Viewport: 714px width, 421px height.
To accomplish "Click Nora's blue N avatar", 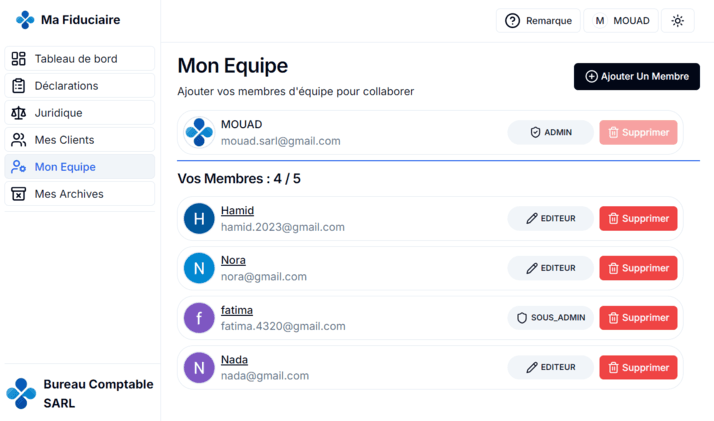I will 199,268.
